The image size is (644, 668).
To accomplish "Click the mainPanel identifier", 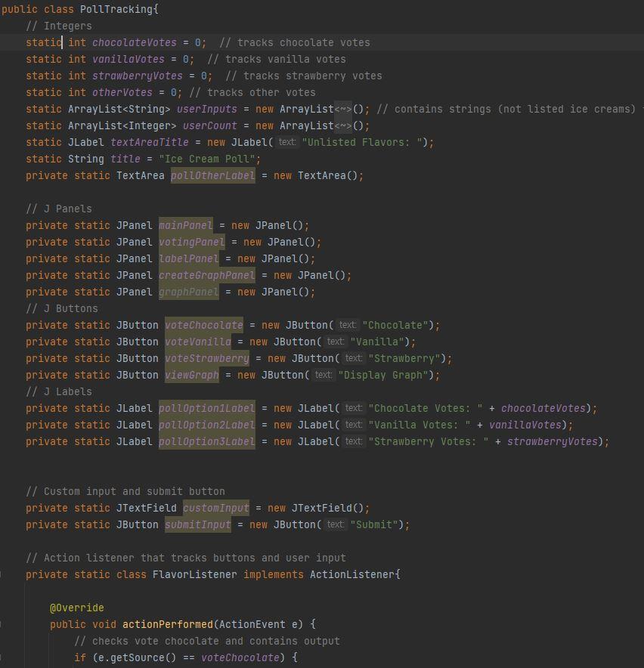I will click(x=185, y=225).
